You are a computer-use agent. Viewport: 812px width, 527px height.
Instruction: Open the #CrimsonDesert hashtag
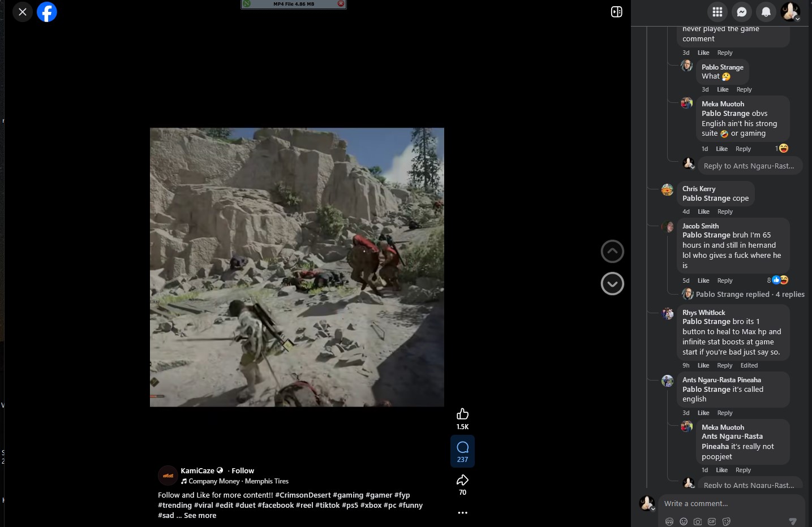click(x=303, y=495)
